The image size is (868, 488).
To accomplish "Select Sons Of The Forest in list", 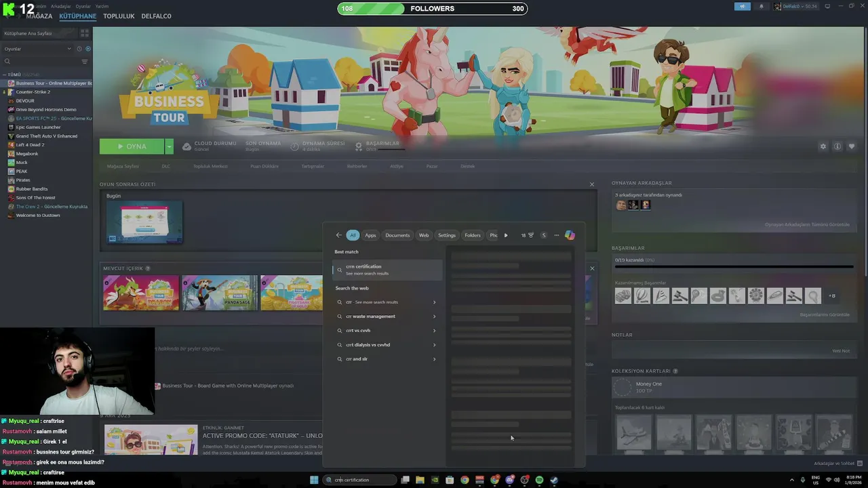I will (35, 198).
